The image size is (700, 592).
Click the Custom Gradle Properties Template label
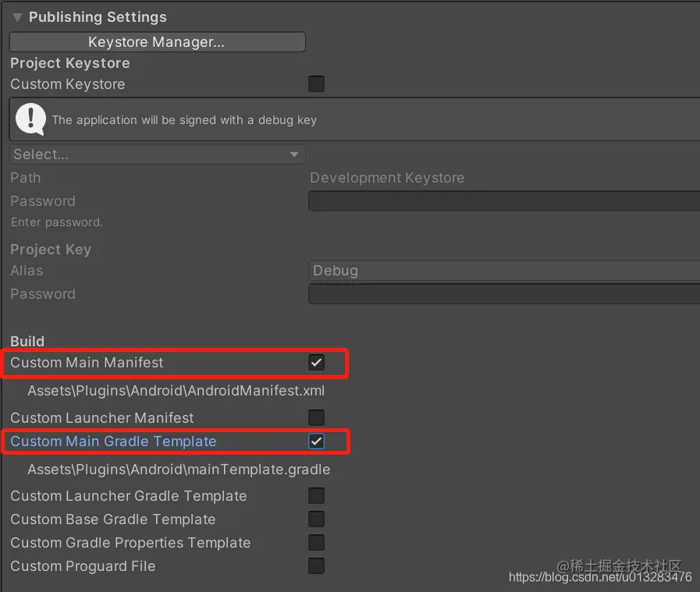pos(130,543)
